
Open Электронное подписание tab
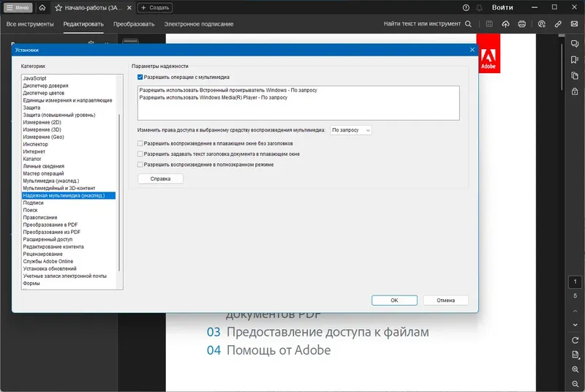click(x=198, y=24)
